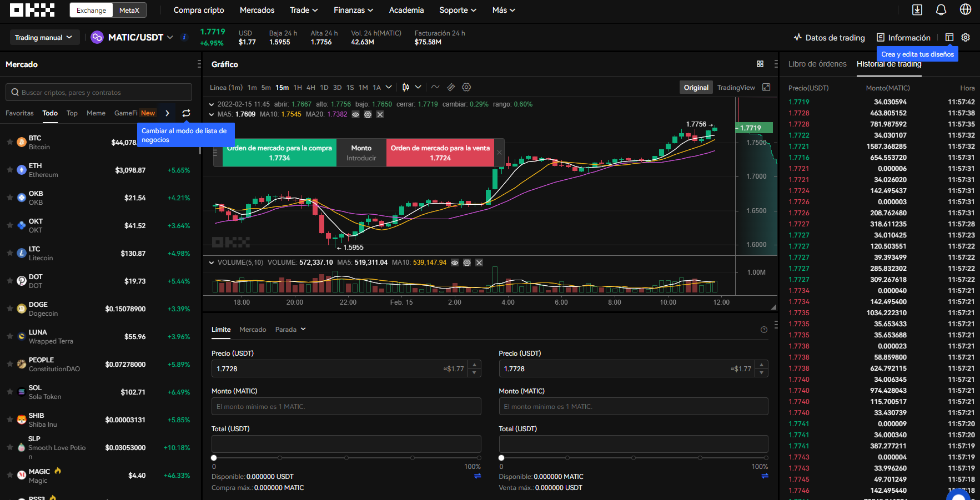Remove the MA indicator
The width and height of the screenshot is (980, 500).
pos(380,114)
